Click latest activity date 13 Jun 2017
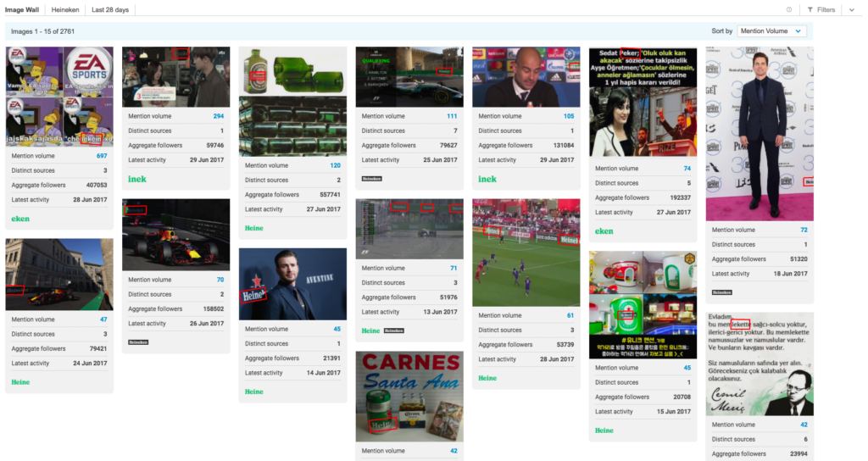The height and width of the screenshot is (461, 868). (x=440, y=312)
